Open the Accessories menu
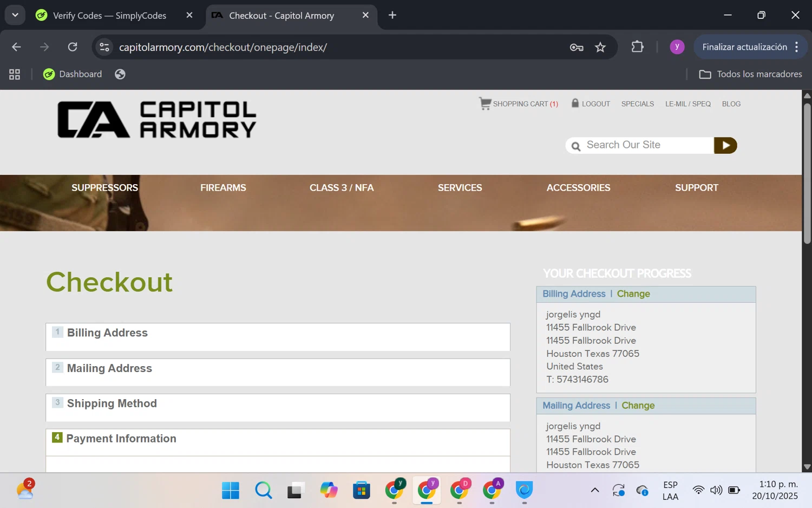 click(x=578, y=188)
